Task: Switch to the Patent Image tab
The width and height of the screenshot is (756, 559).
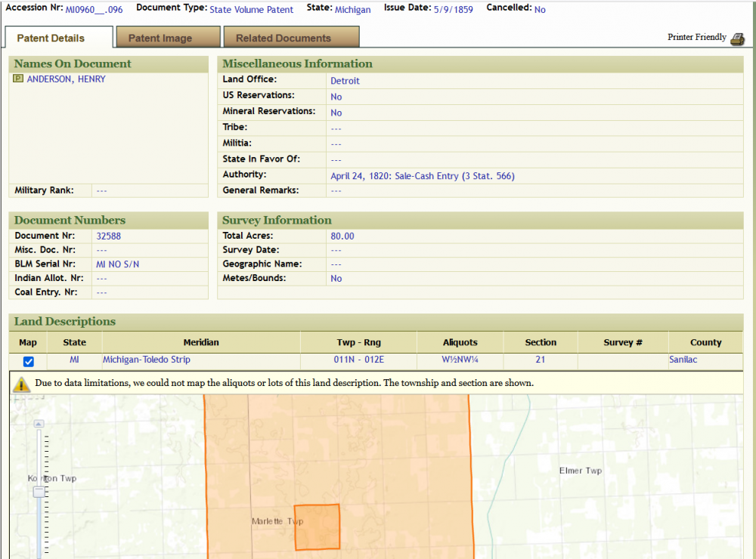Action: [x=160, y=38]
